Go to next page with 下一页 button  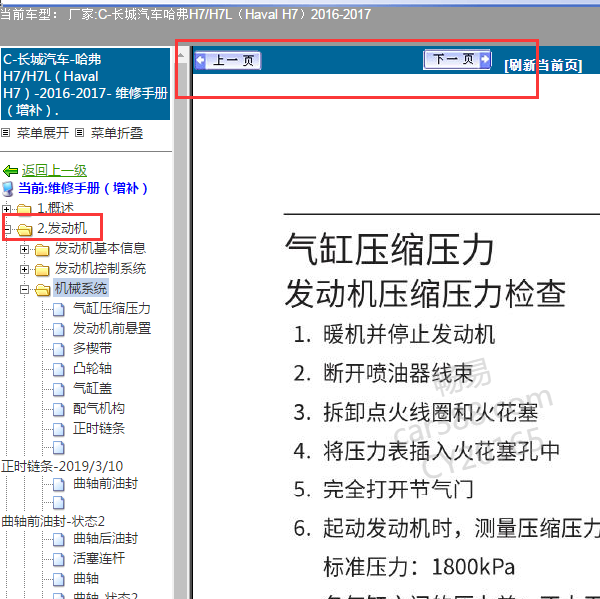(x=457, y=59)
